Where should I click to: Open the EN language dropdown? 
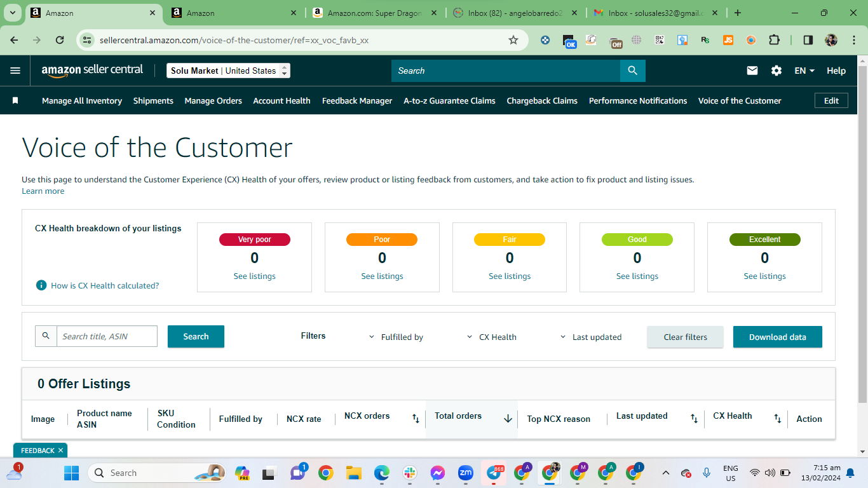point(804,71)
